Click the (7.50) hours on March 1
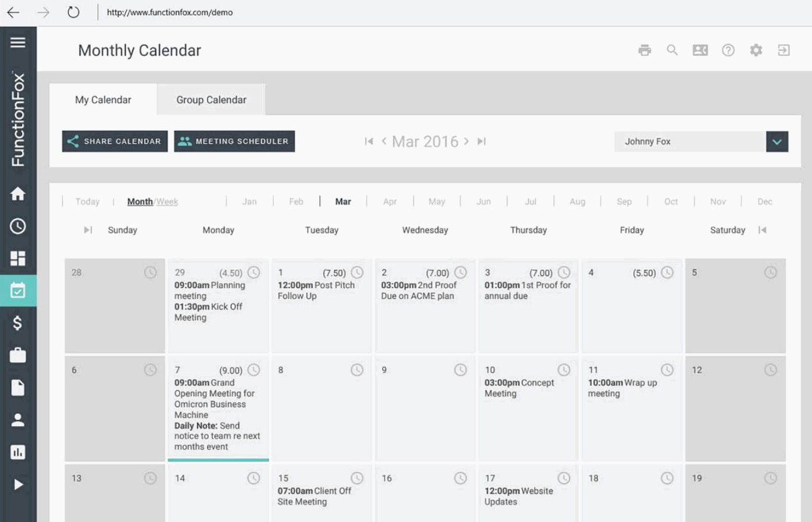This screenshot has width=812, height=522. tap(334, 273)
